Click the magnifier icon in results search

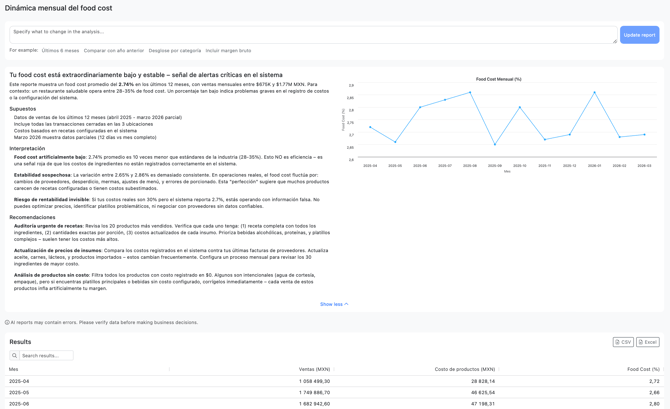(x=15, y=355)
